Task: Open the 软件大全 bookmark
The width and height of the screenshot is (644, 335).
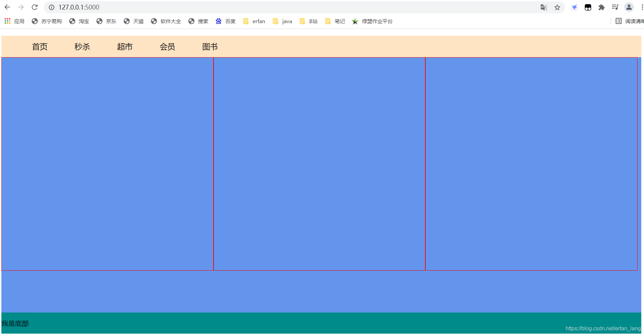Action: point(166,21)
